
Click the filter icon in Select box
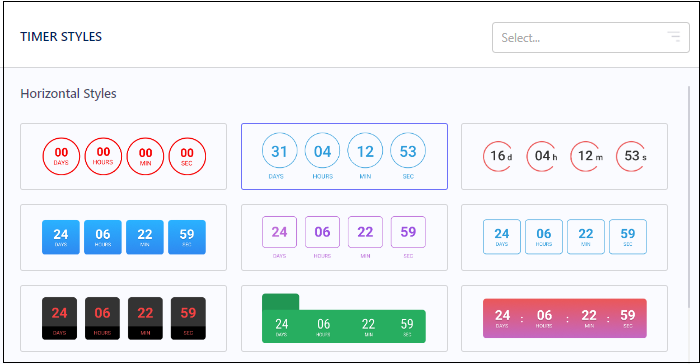click(x=674, y=37)
